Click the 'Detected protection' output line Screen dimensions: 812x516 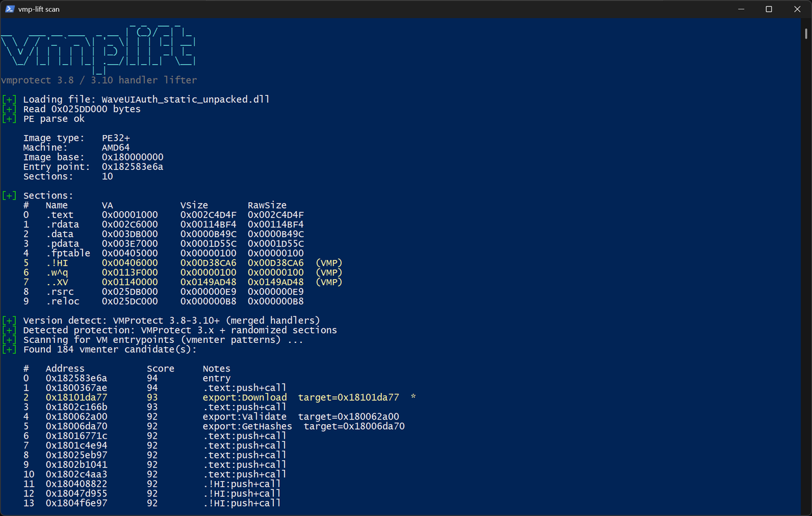[x=180, y=330]
